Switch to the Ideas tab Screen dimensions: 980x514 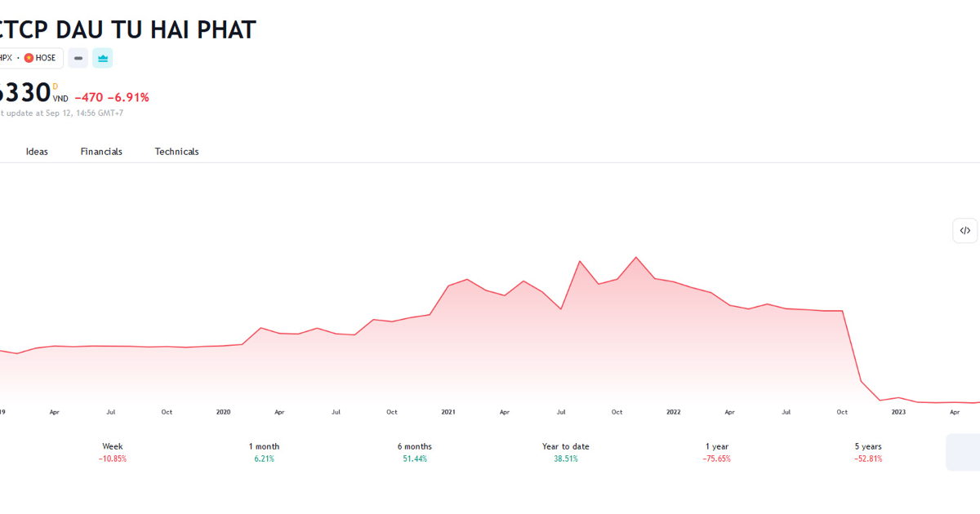coord(37,152)
